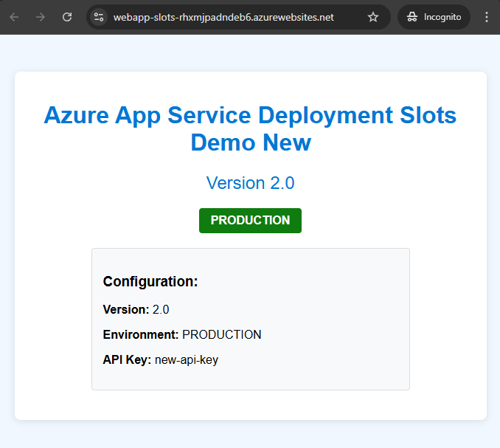
Task: Click the green PRODUCTION badge
Action: coord(250,221)
